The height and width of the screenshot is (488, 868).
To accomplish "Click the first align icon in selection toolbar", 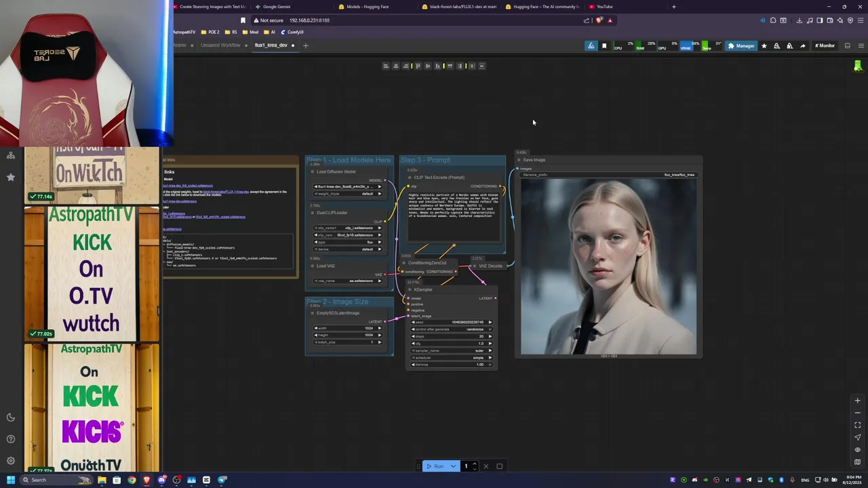I will tap(386, 66).
